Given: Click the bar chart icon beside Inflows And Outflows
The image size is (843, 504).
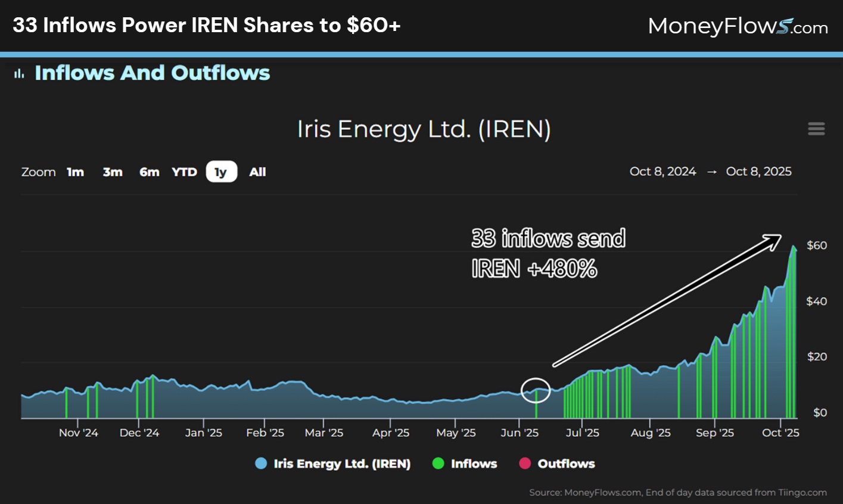Looking at the screenshot, I should [x=19, y=73].
